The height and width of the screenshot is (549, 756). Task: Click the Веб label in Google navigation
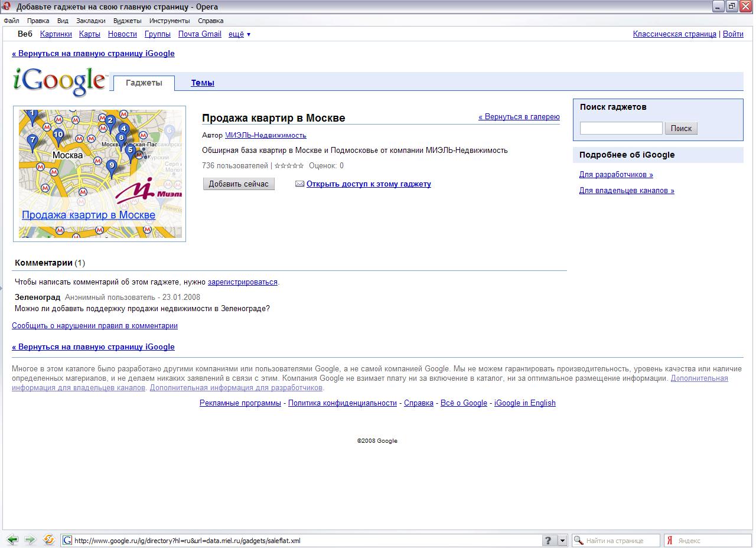pyautogui.click(x=25, y=34)
